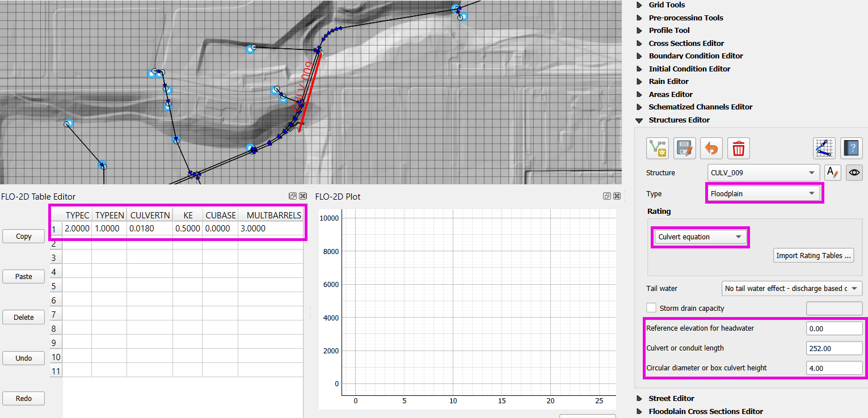Expand the Cross Sections Editor section
The image size is (868, 418).
640,43
